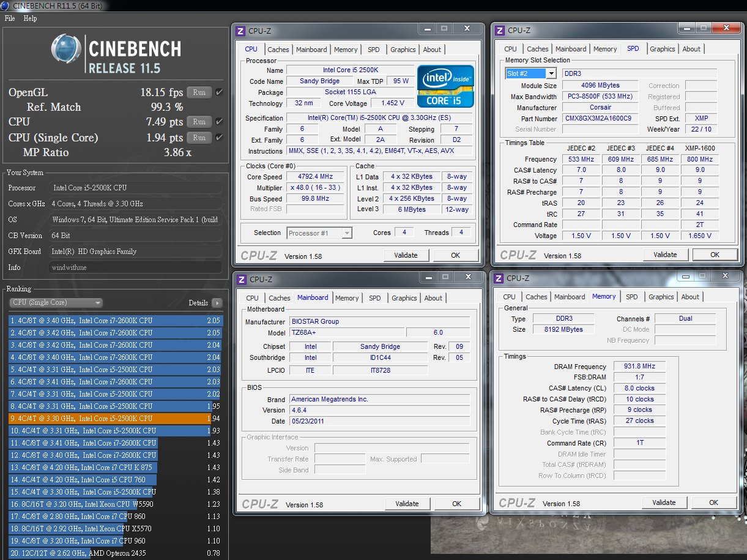
Task: Run the OpenGL benchmark
Action: 199,92
